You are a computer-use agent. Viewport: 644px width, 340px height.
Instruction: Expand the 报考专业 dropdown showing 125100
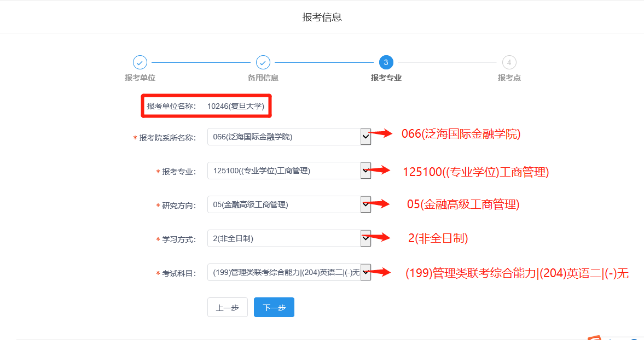pyautogui.click(x=289, y=171)
